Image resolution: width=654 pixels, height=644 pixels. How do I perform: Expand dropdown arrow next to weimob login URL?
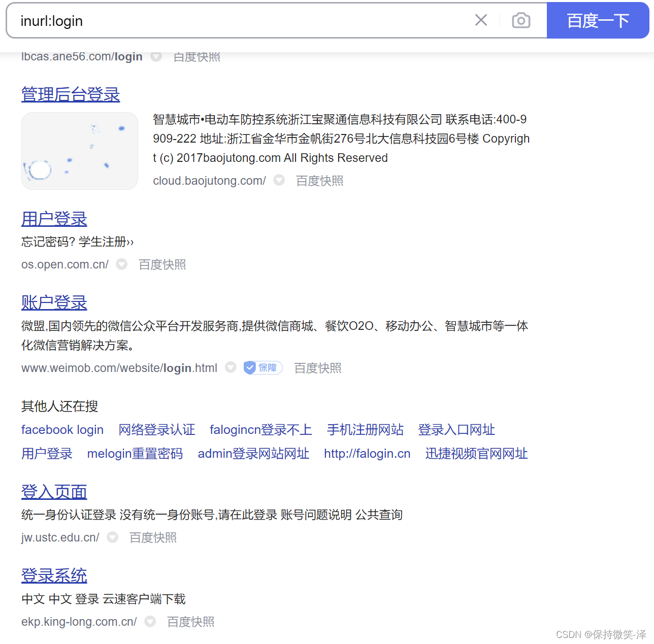click(231, 367)
